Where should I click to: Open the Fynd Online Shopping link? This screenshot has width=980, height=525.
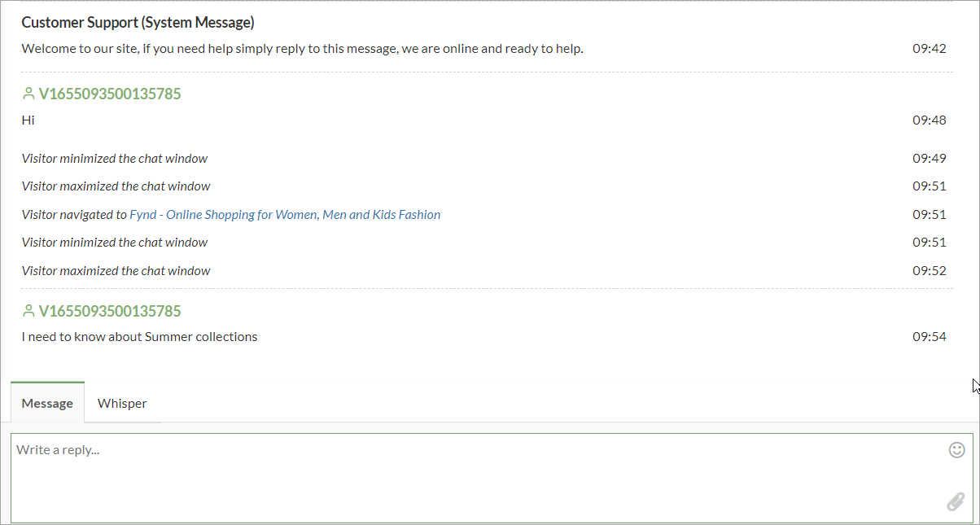click(285, 215)
